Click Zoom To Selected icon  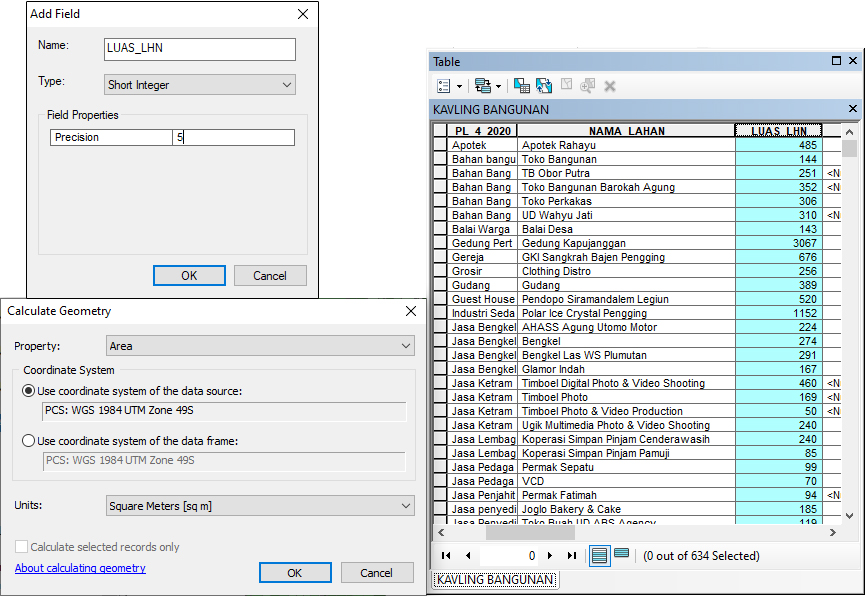(x=588, y=86)
